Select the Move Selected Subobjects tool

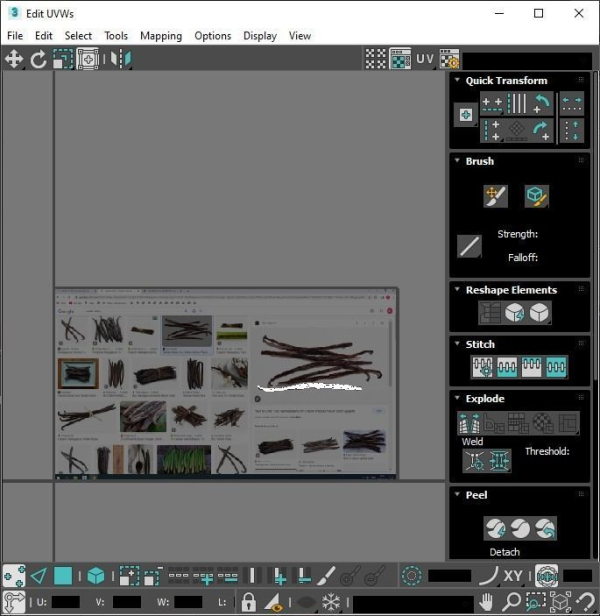point(14,59)
